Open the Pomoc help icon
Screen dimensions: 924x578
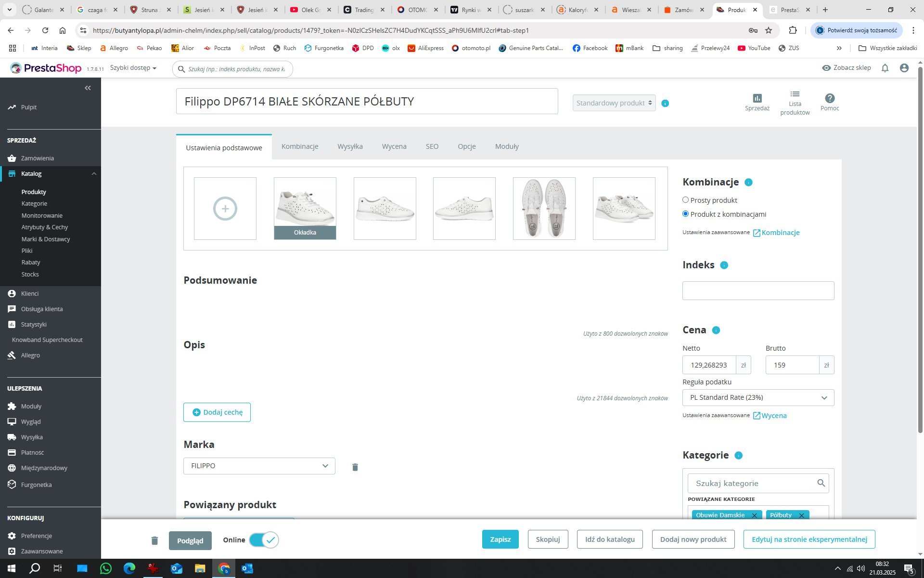coord(830,98)
